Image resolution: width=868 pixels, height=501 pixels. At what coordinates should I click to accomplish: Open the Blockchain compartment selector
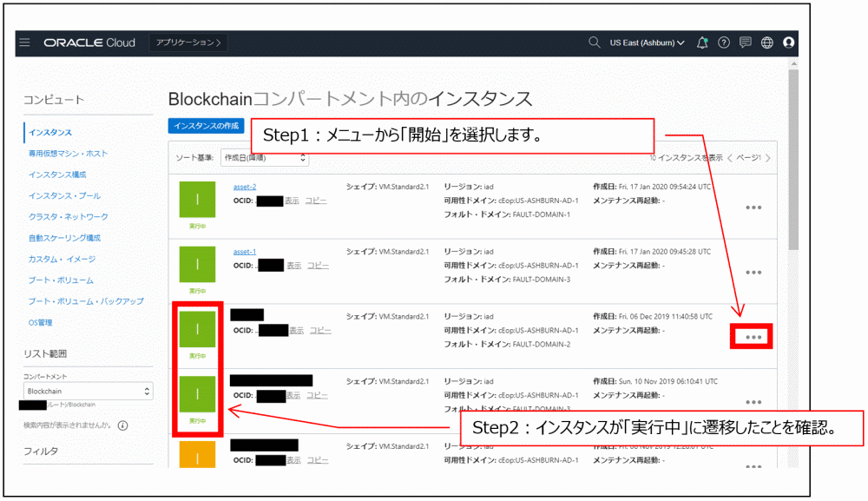[87, 391]
